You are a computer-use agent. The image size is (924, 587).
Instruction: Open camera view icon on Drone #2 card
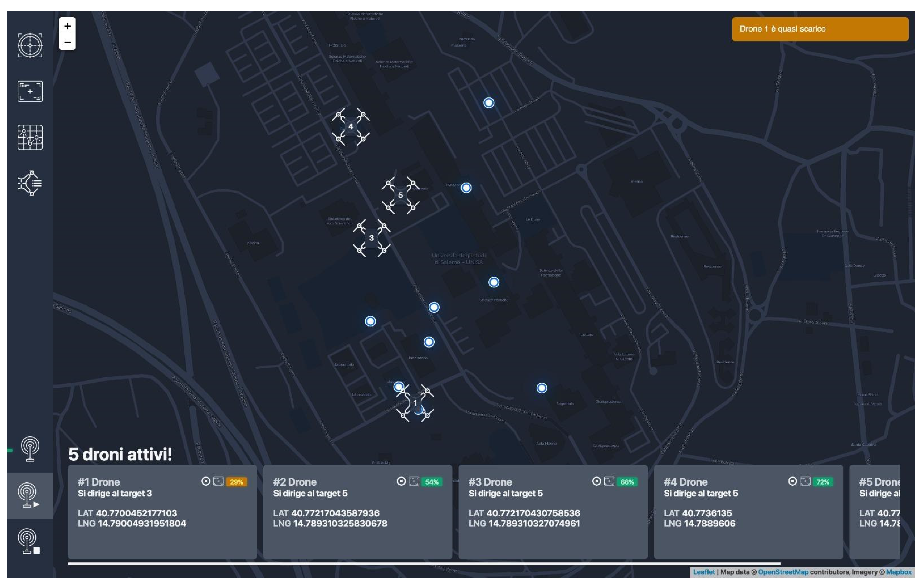tap(414, 481)
